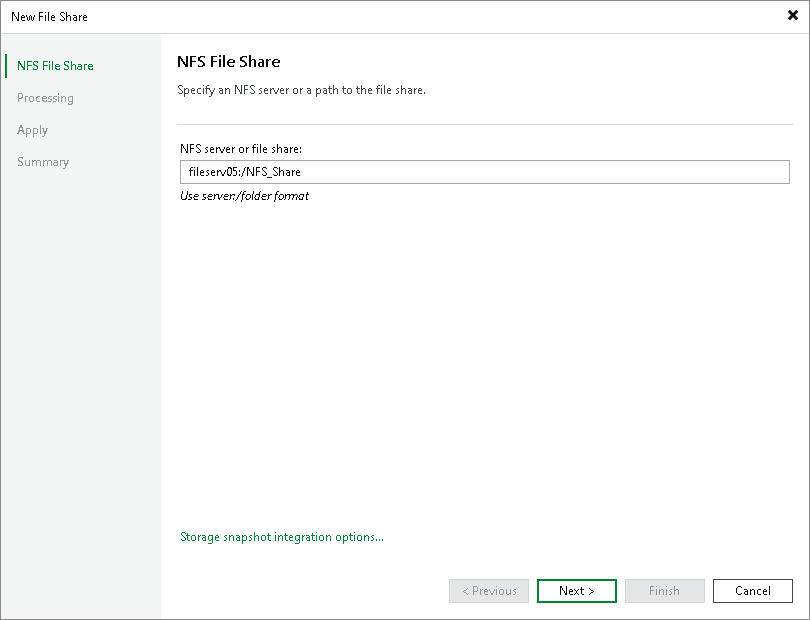Click the 'Use server:/folder format' hint text
810x620 pixels.
click(x=244, y=196)
